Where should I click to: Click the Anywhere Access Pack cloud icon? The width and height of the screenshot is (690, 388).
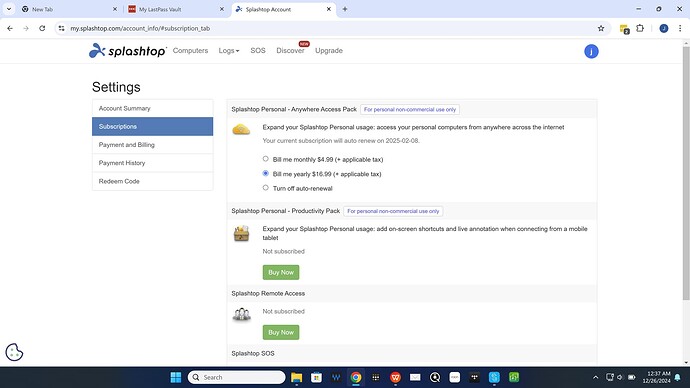point(241,129)
